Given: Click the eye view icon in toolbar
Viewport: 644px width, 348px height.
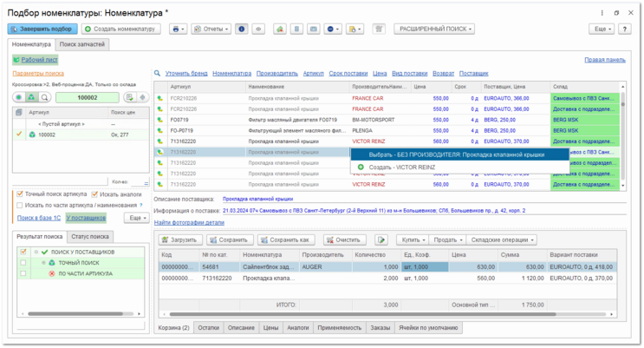Looking at the screenshot, I should click(258, 30).
